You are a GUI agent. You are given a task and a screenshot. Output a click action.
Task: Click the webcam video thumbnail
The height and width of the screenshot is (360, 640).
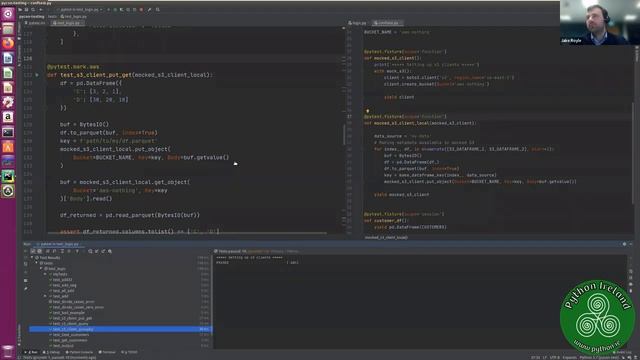(x=600, y=22)
